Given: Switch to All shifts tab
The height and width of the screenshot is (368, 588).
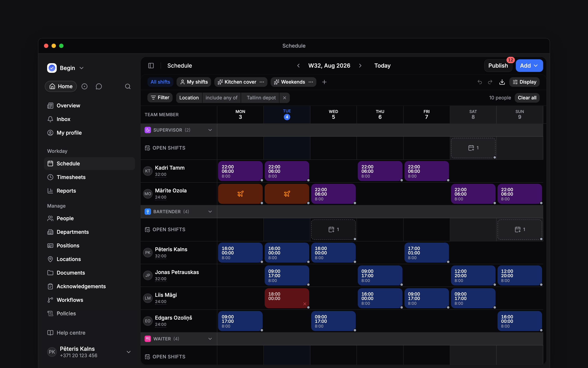Looking at the screenshot, I should coord(160,82).
